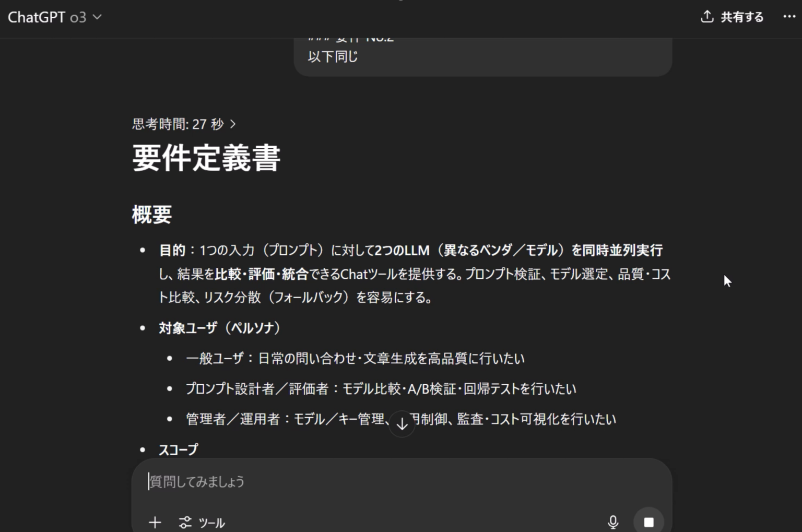Share the conversation with 共有する
802x532 pixels.
[x=742, y=17]
